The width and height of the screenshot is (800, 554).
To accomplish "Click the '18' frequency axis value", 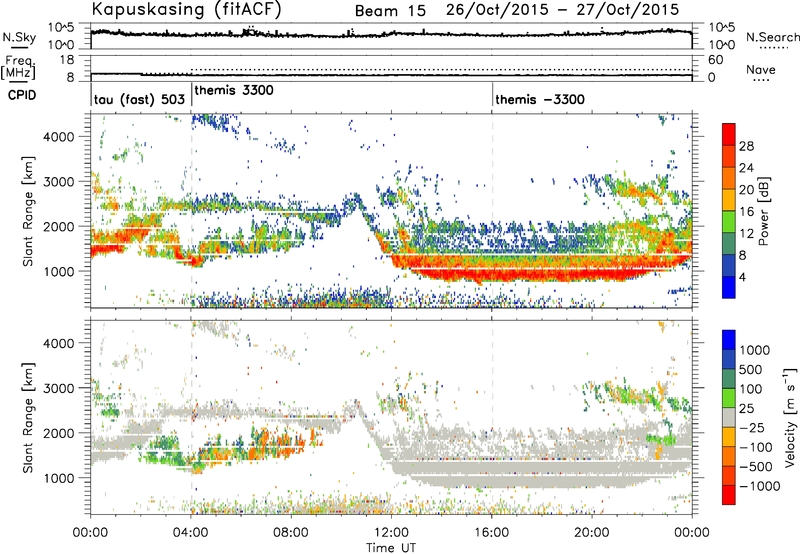I will pos(67,60).
